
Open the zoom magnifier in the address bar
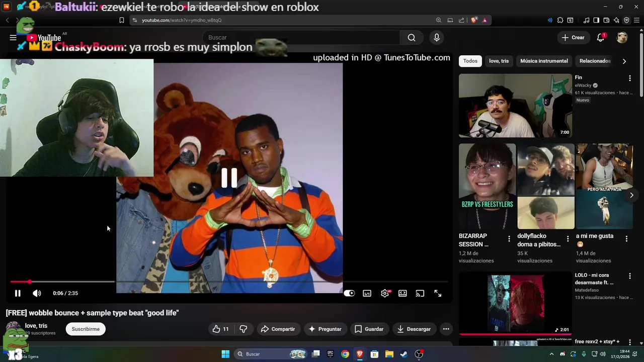[x=439, y=20]
